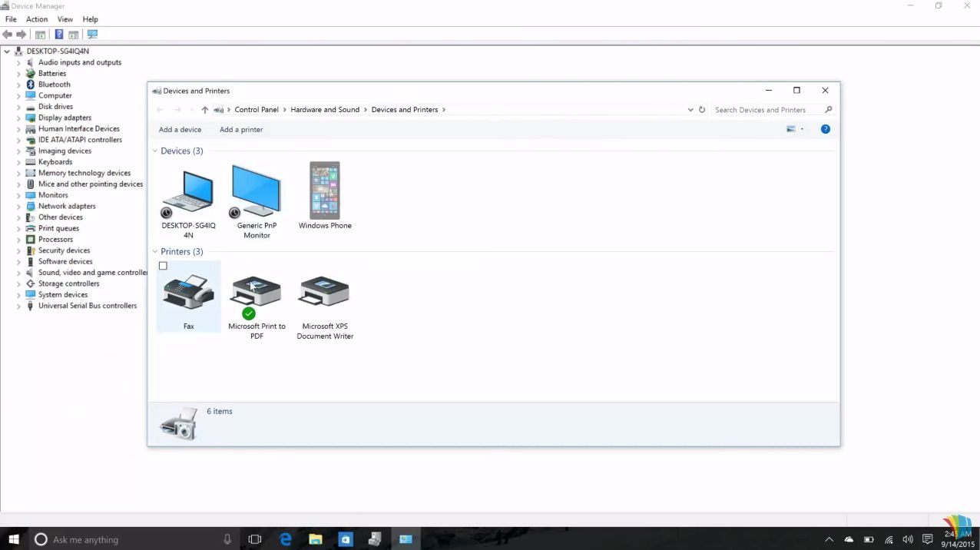Select the Windows Phone device icon
The height and width of the screenshot is (550, 980).
[325, 191]
